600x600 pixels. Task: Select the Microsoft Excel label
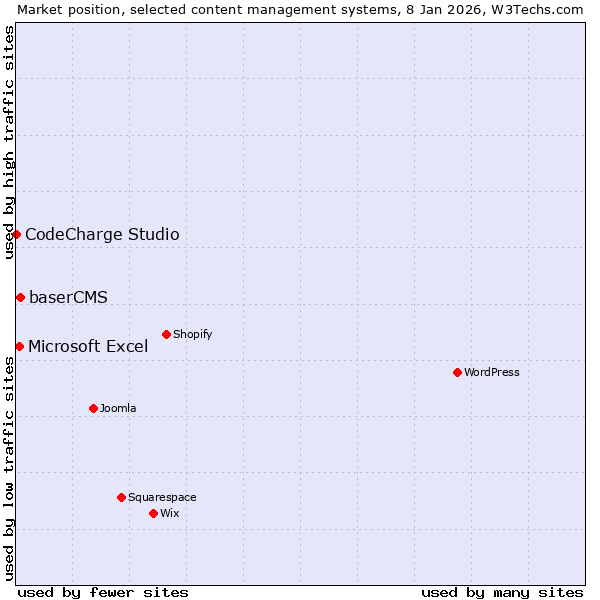88,346
